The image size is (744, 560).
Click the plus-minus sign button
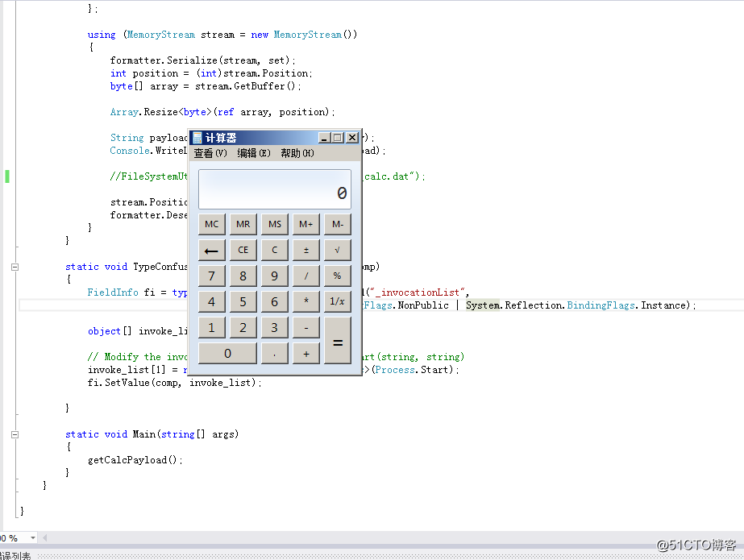306,250
